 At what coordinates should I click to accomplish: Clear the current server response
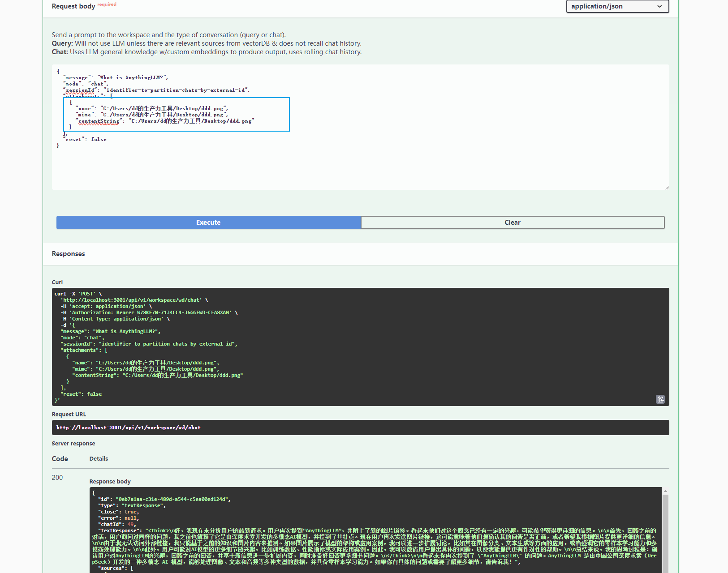[512, 222]
